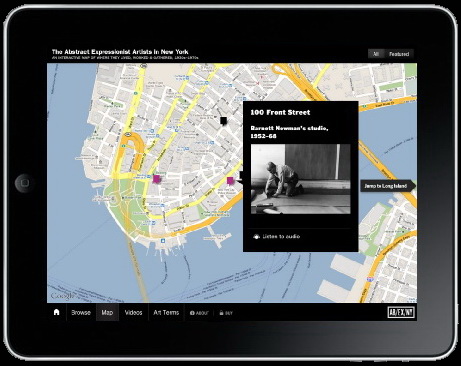
Task: Tap the magenta marker near Broadway
Action: coord(156,179)
